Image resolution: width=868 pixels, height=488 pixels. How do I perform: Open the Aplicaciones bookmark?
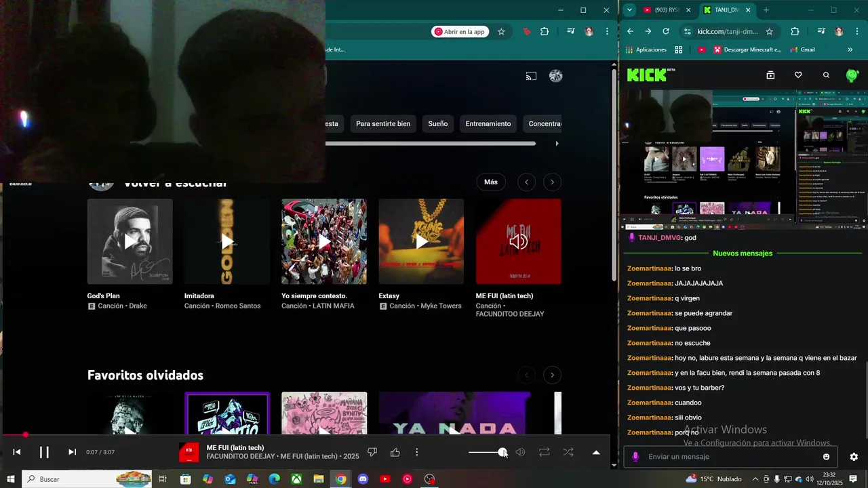click(646, 49)
